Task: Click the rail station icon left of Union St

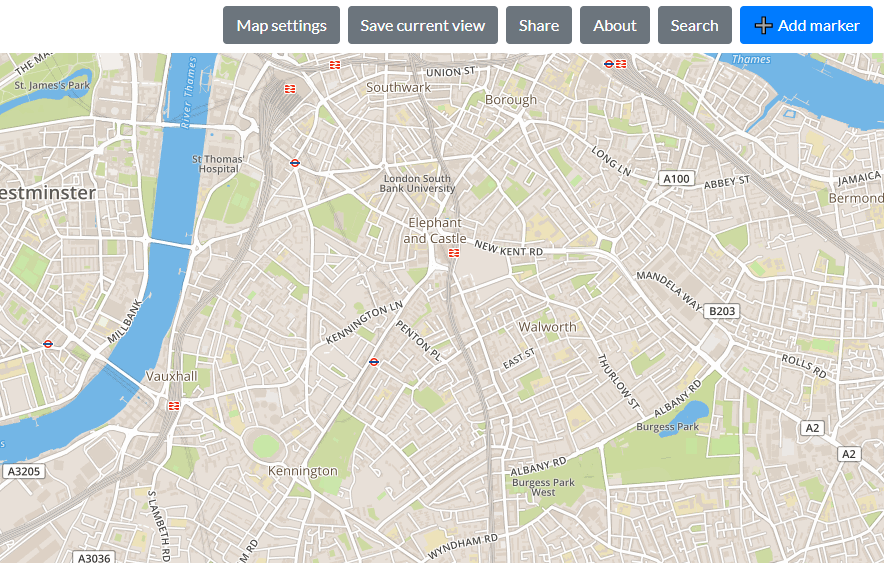Action: pos(335,65)
